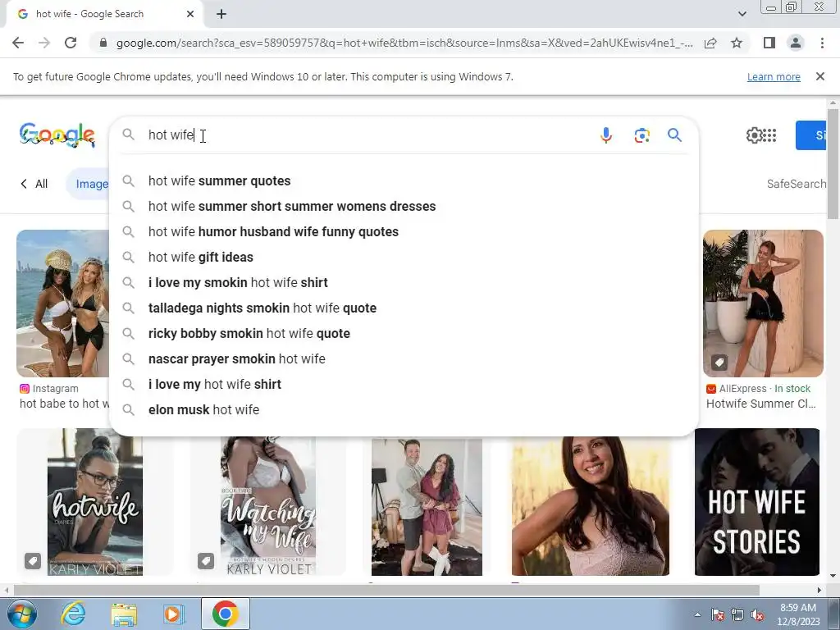This screenshot has width=840, height=630.
Task: Click the horizontal page scrollbar thumb
Action: click(386, 590)
